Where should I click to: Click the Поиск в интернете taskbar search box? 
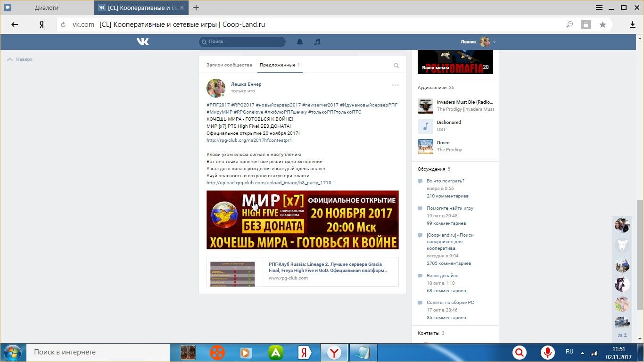99,352
